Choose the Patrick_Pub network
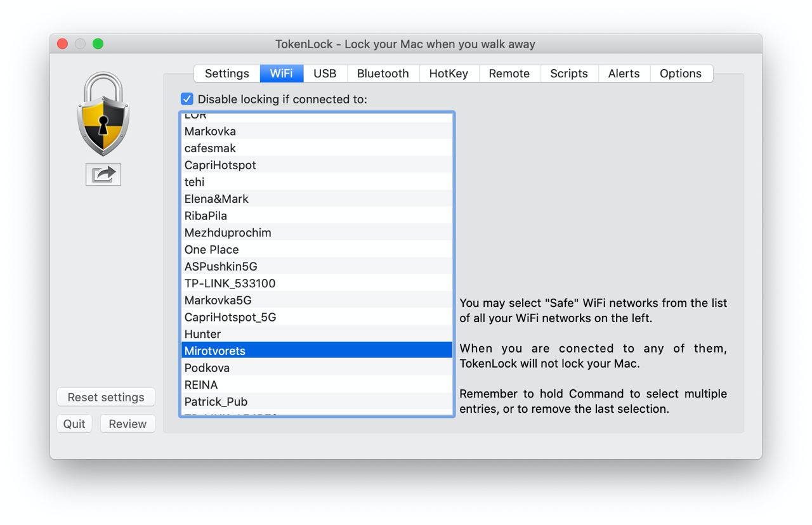The height and width of the screenshot is (525, 812). (317, 401)
